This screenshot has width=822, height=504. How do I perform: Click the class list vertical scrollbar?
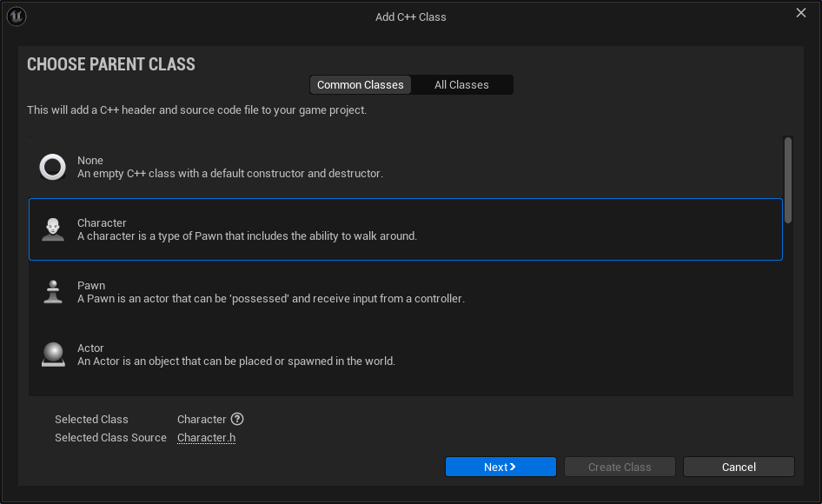tap(788, 180)
